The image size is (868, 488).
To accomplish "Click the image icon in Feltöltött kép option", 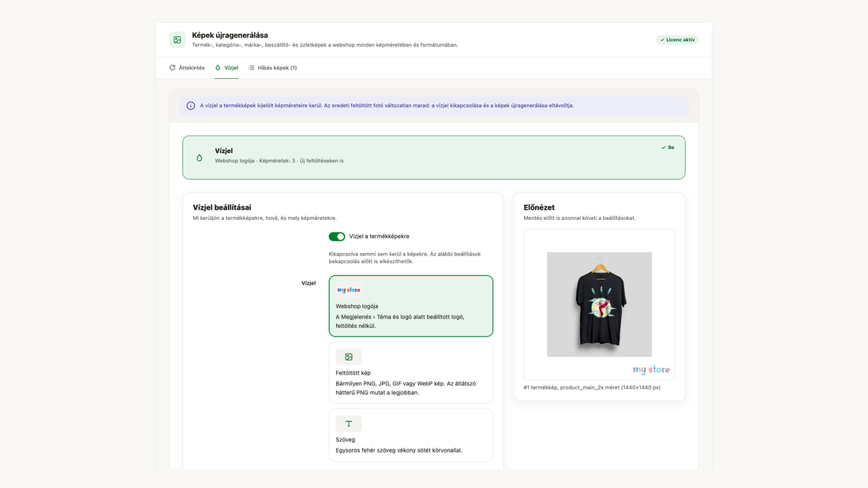I will click(349, 357).
